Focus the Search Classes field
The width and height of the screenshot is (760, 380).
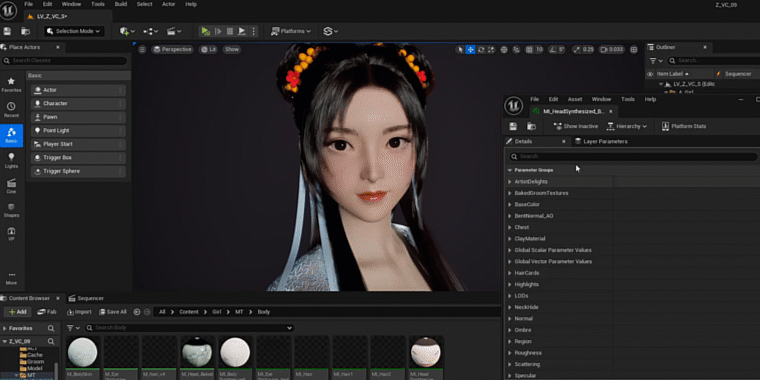[x=65, y=61]
